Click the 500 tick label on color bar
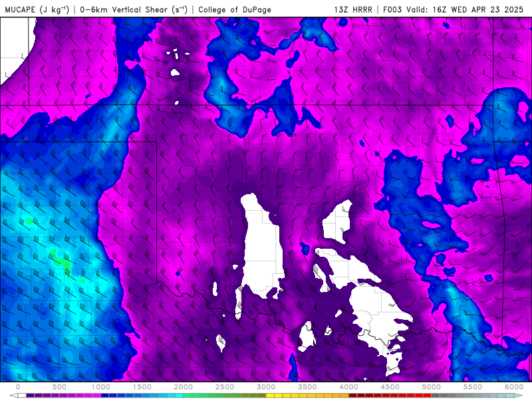 pos(59,387)
